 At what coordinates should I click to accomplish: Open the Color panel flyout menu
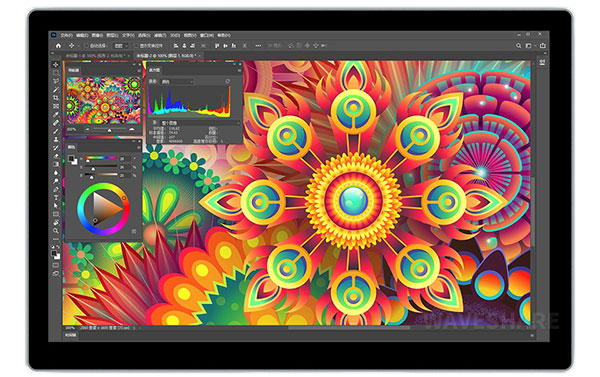tap(139, 147)
